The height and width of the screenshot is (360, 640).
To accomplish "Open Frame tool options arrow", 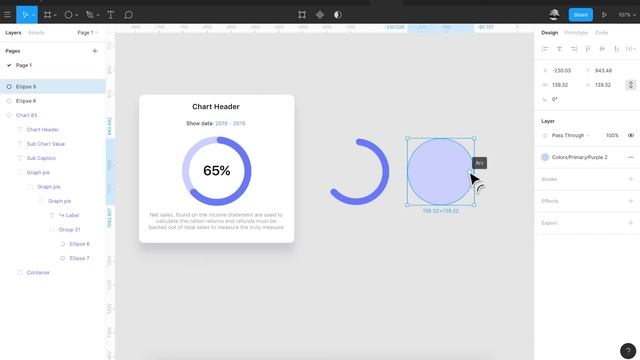I will [55, 15].
